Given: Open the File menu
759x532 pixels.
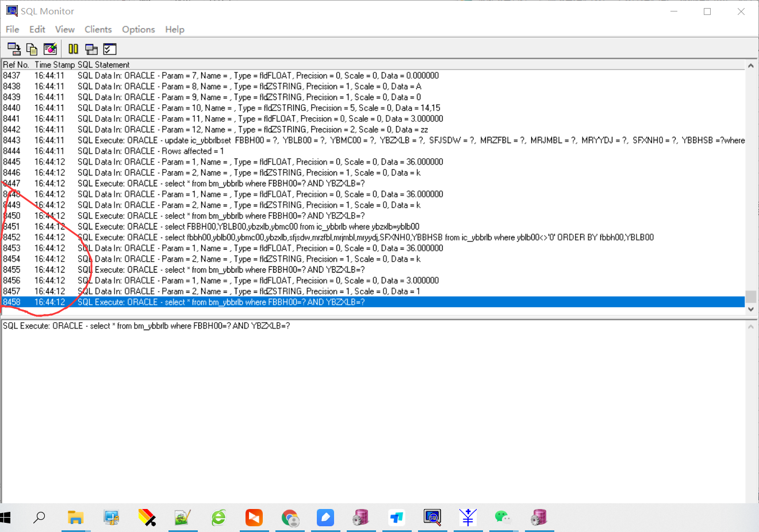Looking at the screenshot, I should click(13, 29).
